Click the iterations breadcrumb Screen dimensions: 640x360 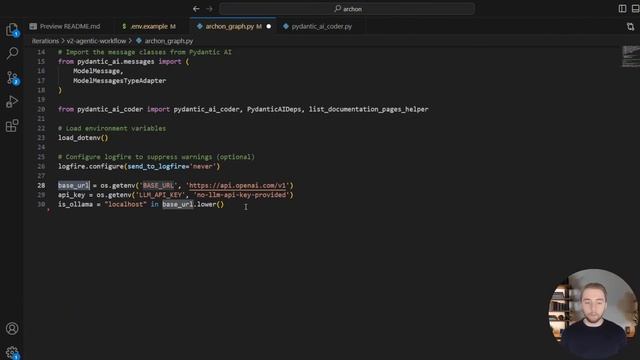pyautogui.click(x=45, y=41)
